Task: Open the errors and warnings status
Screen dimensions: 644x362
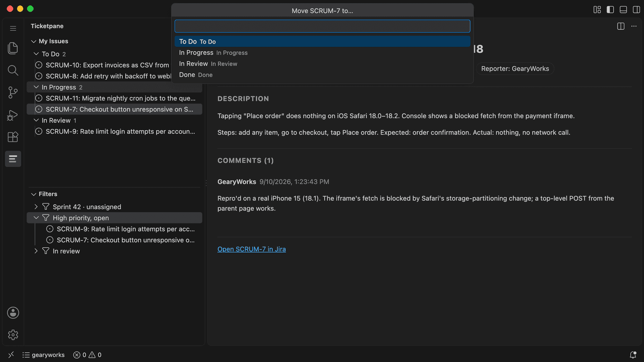Action: tap(87, 354)
